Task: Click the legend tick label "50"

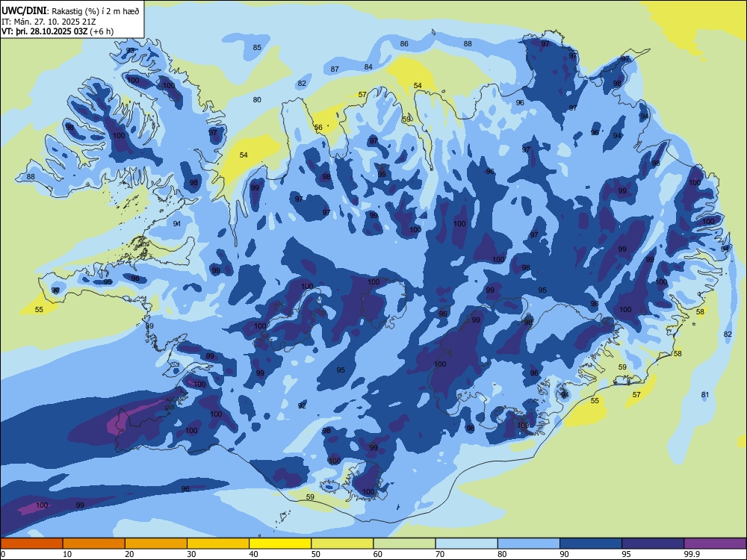Action: click(316, 554)
